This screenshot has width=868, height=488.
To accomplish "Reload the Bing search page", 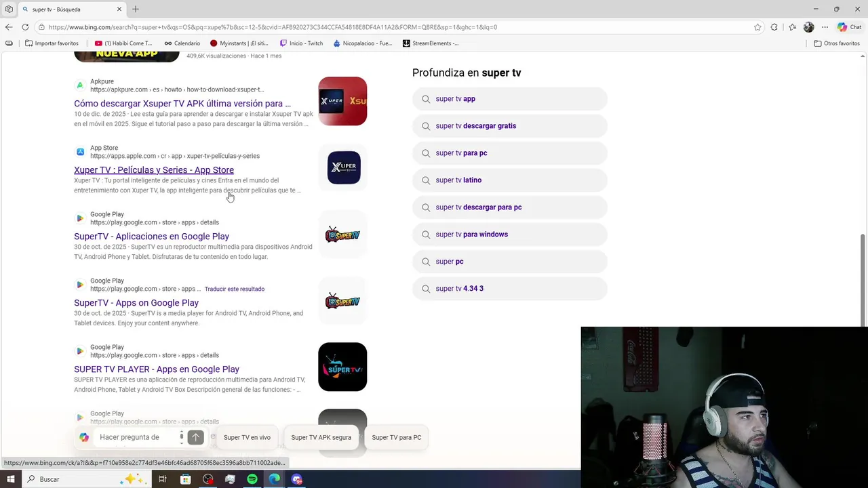I will [x=25, y=27].
